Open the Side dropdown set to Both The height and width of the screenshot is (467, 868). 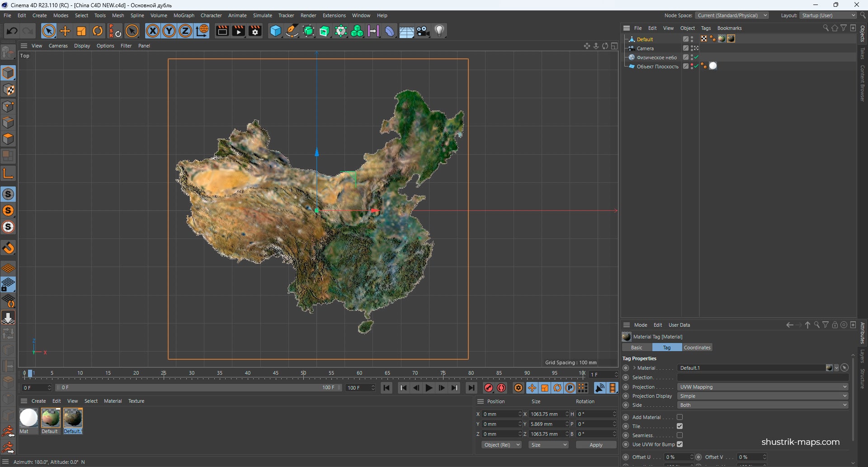tap(763, 405)
